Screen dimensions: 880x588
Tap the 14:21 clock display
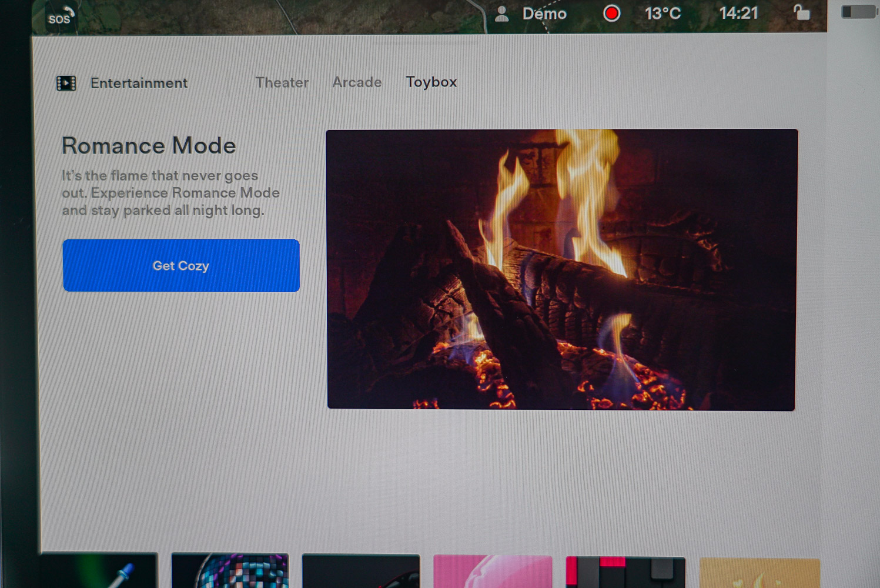[x=738, y=13]
